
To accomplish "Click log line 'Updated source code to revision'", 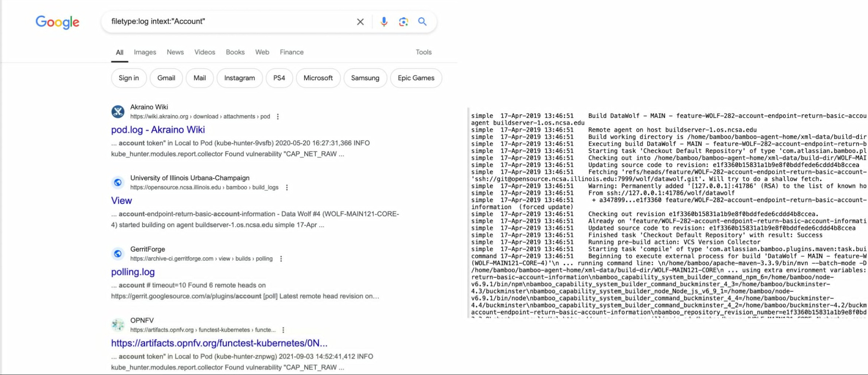I will pos(663,228).
